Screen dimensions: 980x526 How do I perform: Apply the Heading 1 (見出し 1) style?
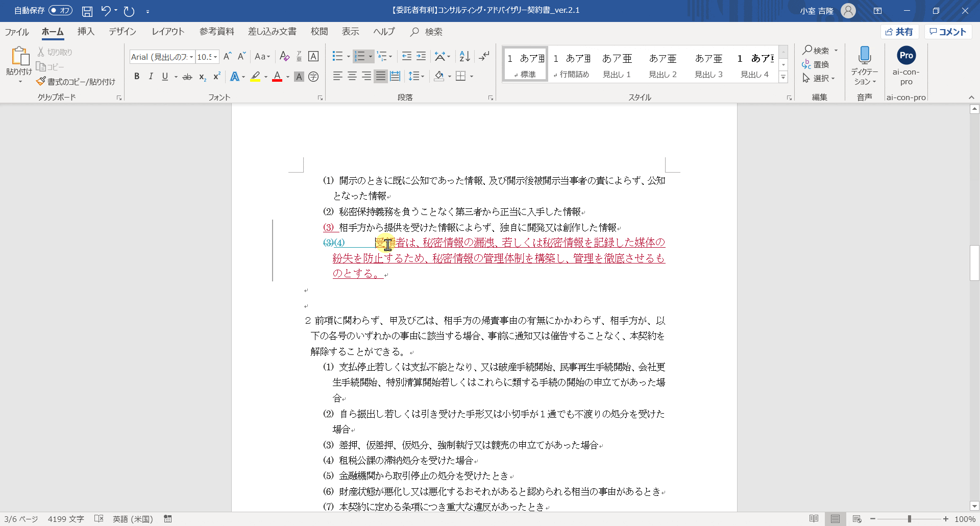point(617,65)
